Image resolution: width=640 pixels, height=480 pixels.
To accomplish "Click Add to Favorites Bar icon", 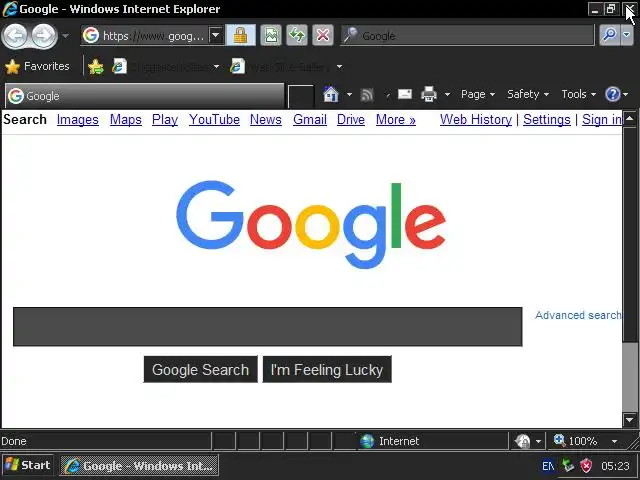I will click(x=96, y=67).
